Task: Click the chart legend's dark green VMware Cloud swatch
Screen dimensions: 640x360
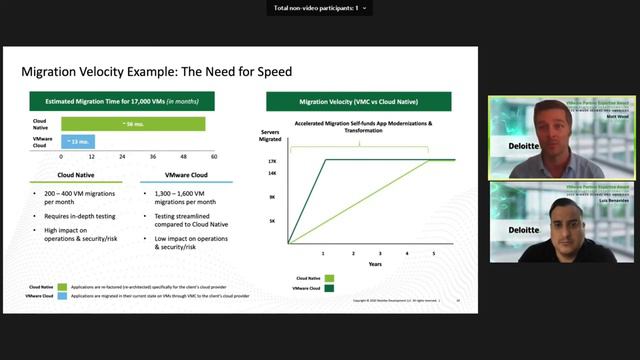Action: pyautogui.click(x=329, y=288)
